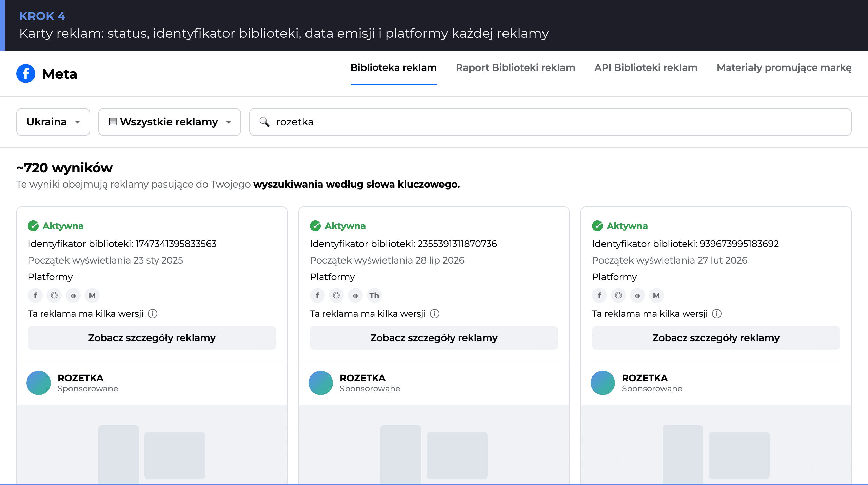The width and height of the screenshot is (868, 485).
Task: View details of ad 2355391311870736
Action: pyautogui.click(x=434, y=338)
